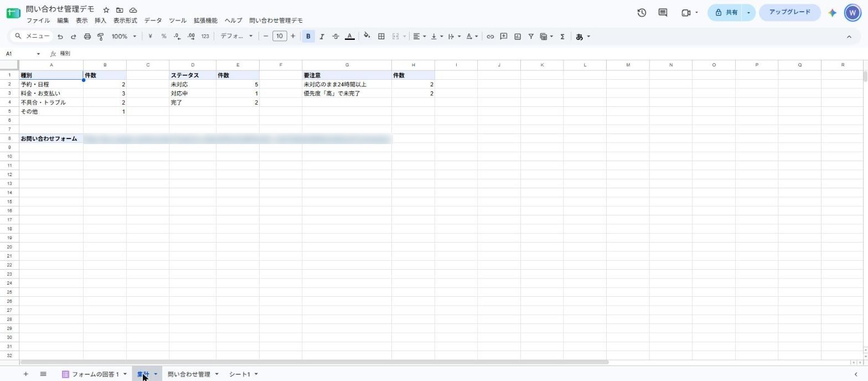Open the Gemini sparkle icon
868x381 pixels.
click(832, 12)
